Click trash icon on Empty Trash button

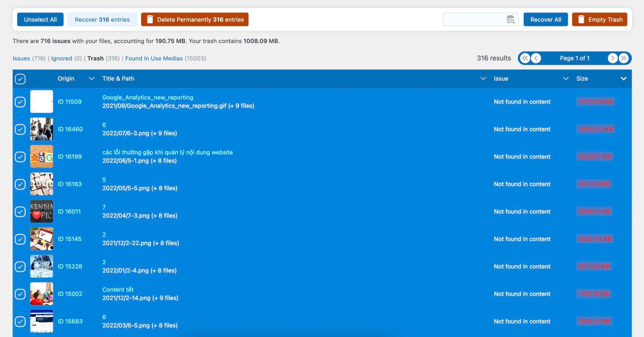[x=581, y=19]
